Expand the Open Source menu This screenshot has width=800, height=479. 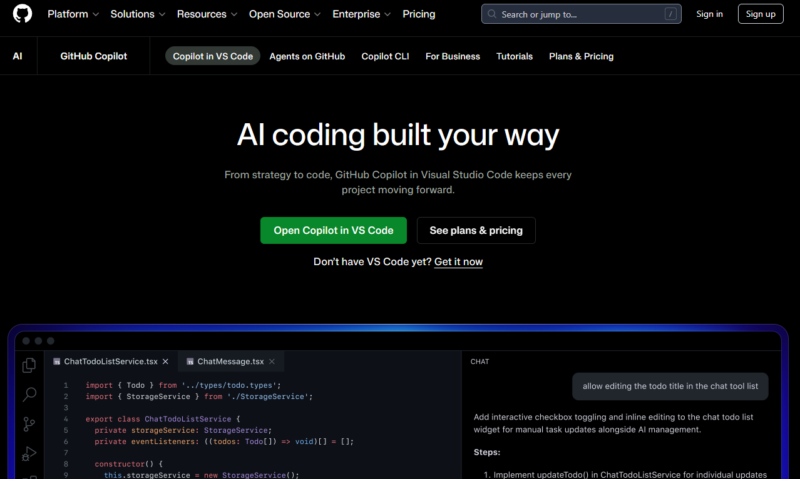point(285,14)
